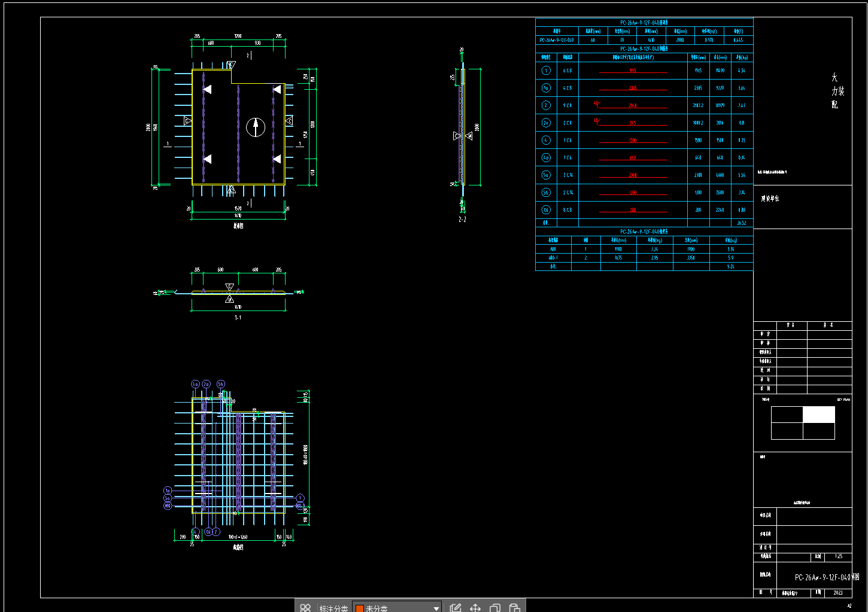This screenshot has width=868, height=612.
Task: Click the 2000 height dimension left of plan
Action: pyautogui.click(x=148, y=127)
